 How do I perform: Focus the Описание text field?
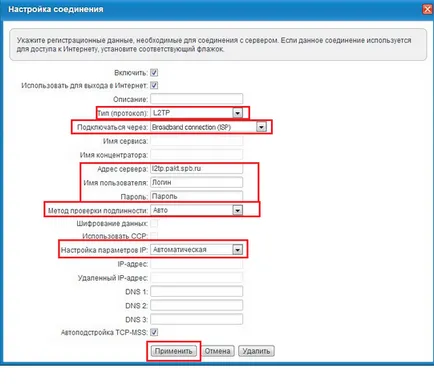[x=197, y=99]
